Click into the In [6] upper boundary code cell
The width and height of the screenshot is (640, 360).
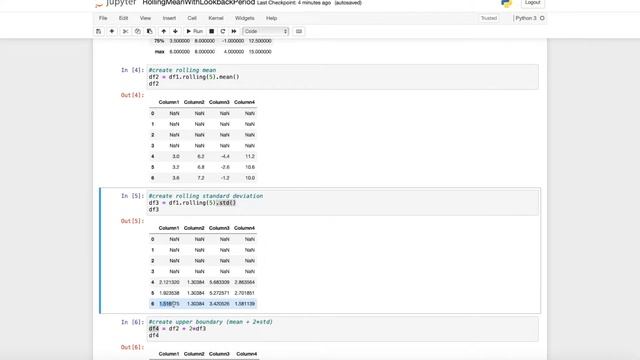(342, 329)
